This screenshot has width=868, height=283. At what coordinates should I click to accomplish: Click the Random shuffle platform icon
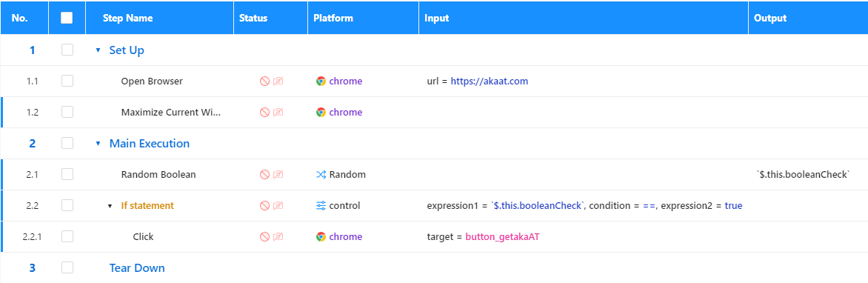pos(321,174)
